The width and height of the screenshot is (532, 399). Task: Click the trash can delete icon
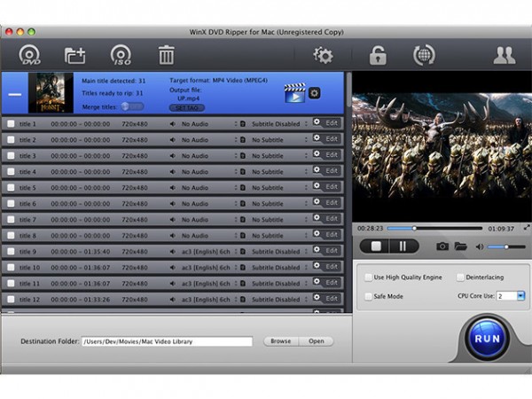166,55
